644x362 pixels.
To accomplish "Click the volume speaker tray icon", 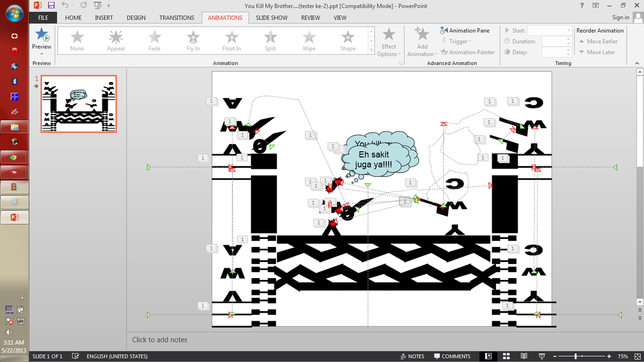I will click(9, 332).
